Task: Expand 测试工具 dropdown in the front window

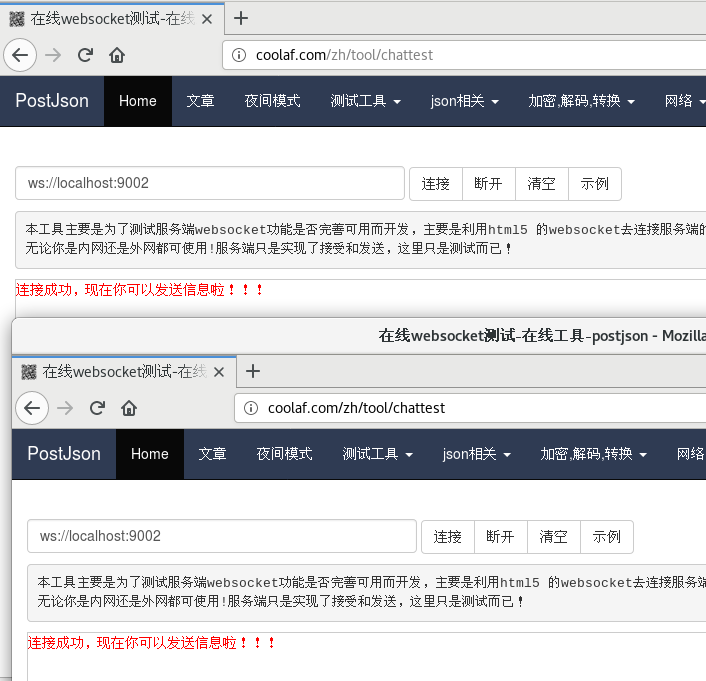Action: point(377,454)
